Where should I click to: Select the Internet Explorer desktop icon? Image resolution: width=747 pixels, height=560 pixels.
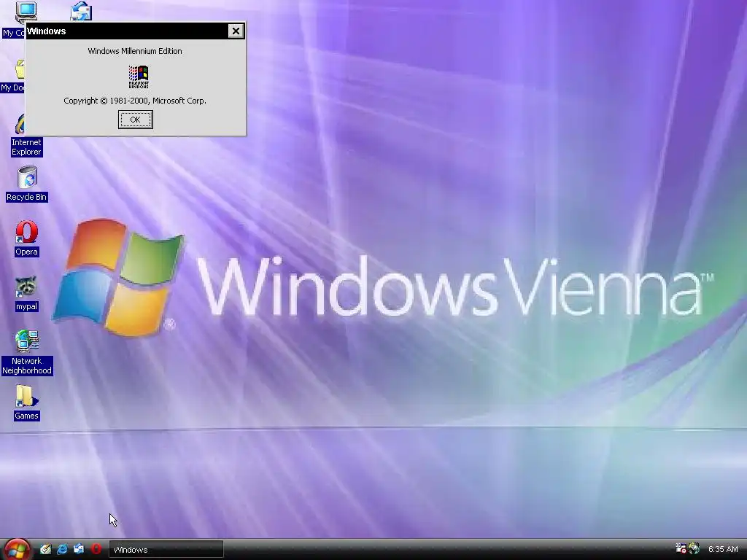click(x=20, y=124)
